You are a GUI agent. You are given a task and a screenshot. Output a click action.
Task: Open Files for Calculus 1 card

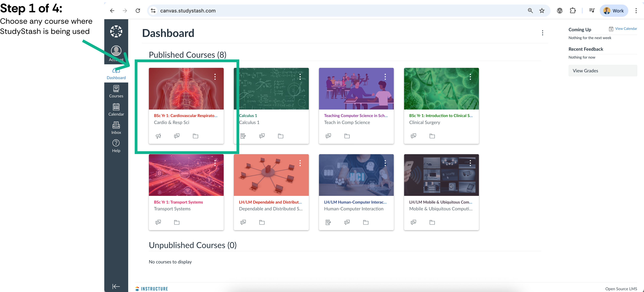(x=280, y=136)
